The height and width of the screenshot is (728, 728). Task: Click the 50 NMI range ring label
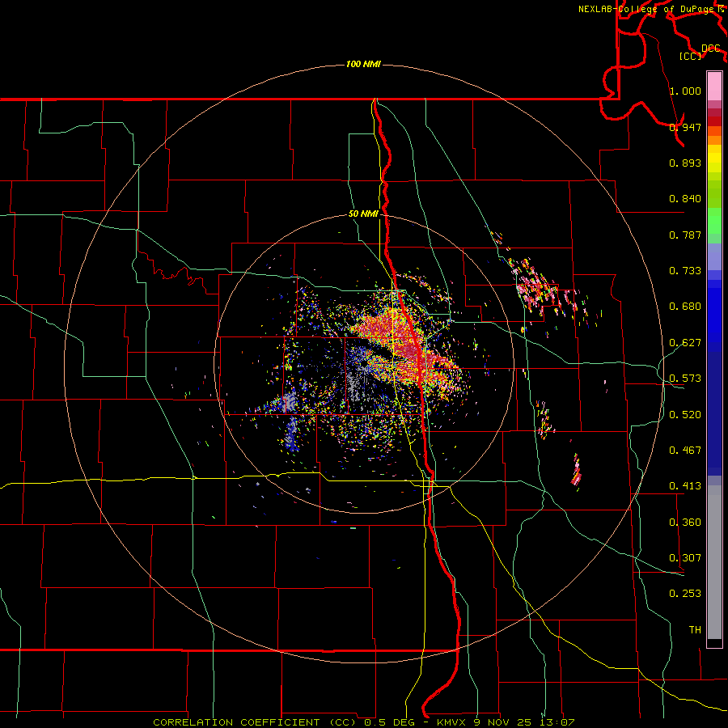[363, 214]
